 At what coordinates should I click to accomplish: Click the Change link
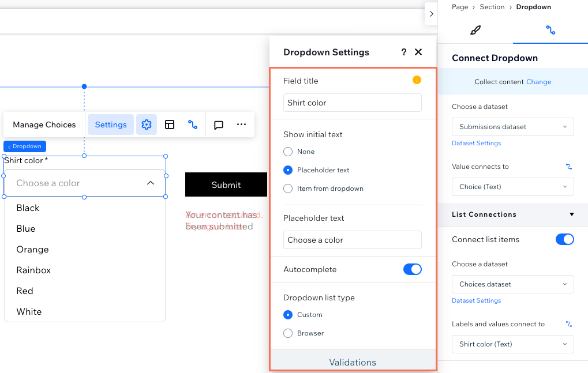click(538, 82)
